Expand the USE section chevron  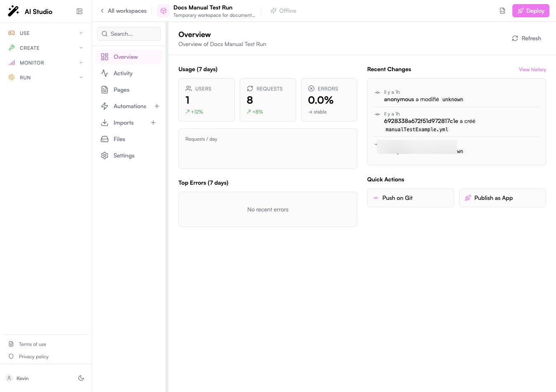81,33
